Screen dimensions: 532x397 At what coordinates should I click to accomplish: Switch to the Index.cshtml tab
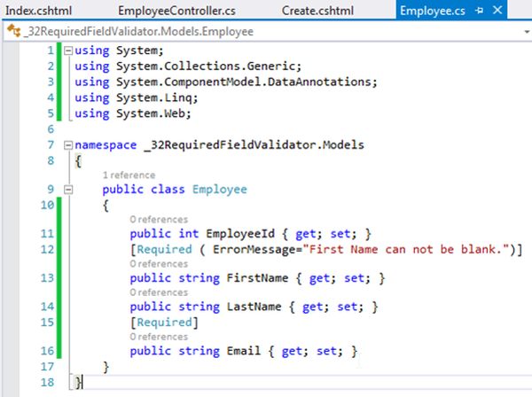(38, 11)
